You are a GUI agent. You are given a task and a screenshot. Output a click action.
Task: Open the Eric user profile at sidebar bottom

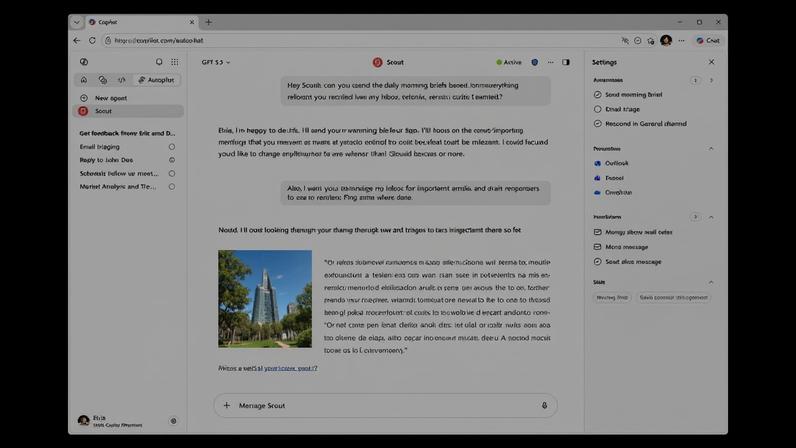111,421
